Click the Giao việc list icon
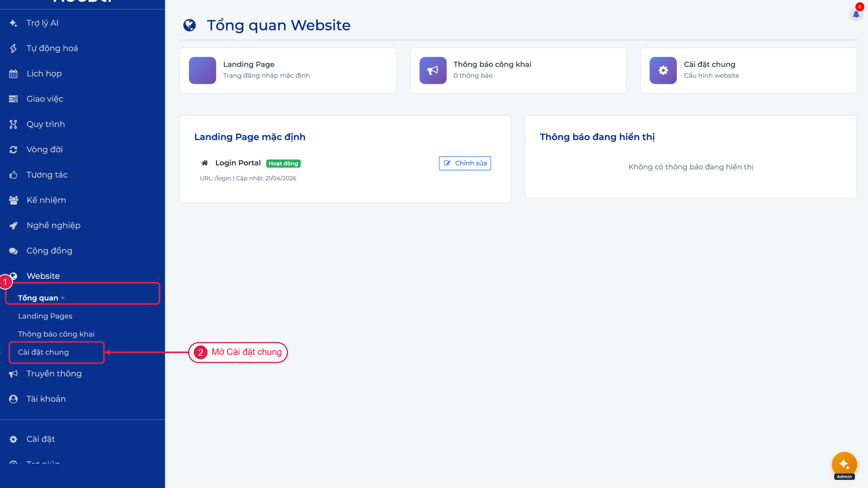This screenshot has height=488, width=868. 14,99
